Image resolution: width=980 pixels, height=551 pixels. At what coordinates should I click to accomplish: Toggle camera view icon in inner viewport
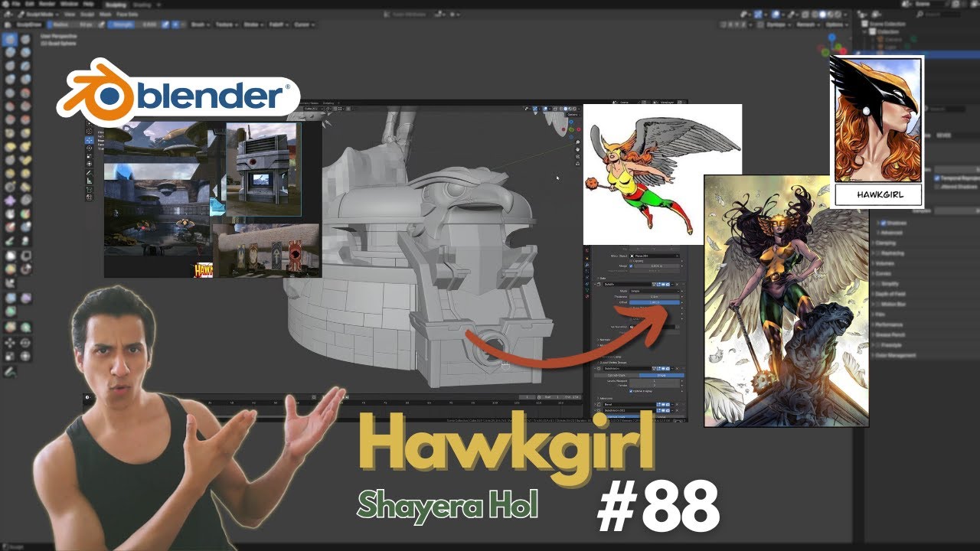[578, 156]
